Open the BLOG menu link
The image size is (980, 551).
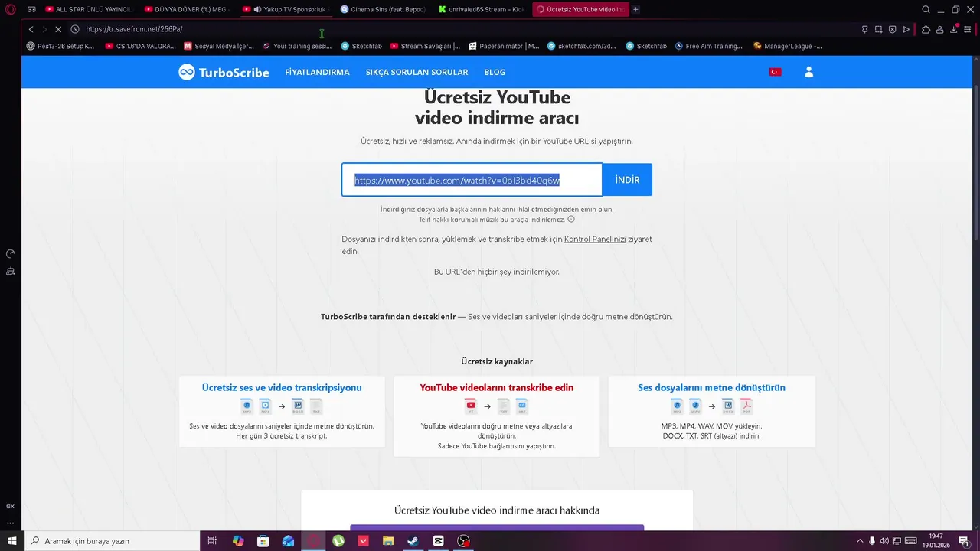[x=495, y=72]
